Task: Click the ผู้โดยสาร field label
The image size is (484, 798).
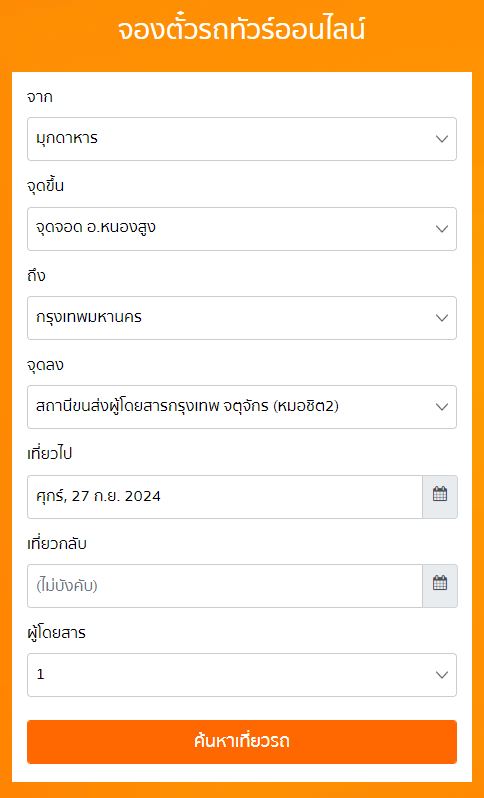Action: point(56,634)
